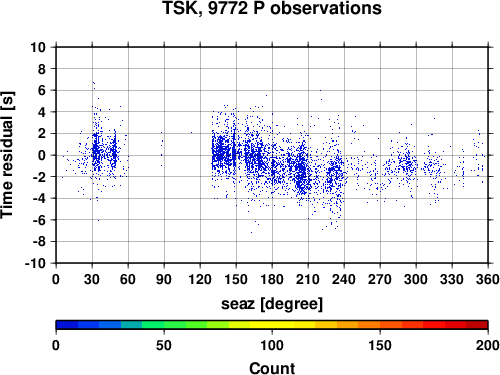Click the y-axis tick label '-10'
The height and width of the screenshot is (375, 500).
[35, 263]
